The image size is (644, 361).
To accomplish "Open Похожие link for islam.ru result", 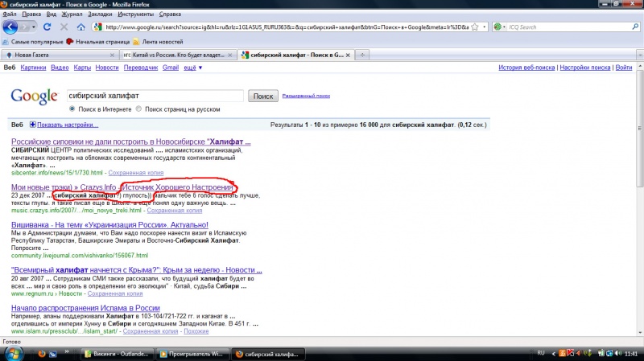I will [x=196, y=331].
